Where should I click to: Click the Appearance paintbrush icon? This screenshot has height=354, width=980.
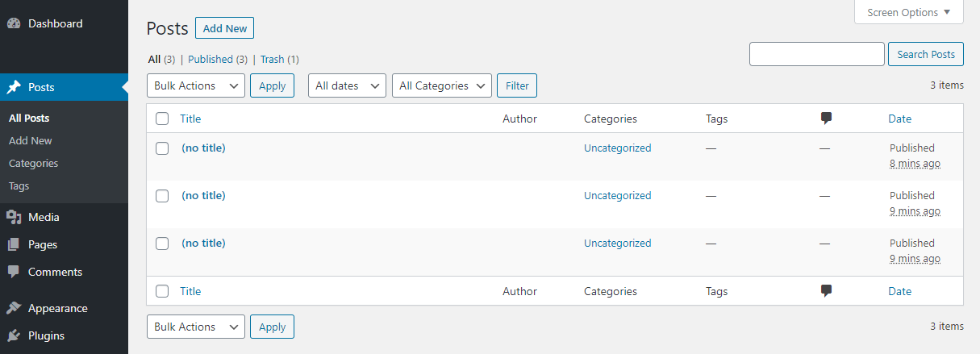tap(14, 308)
